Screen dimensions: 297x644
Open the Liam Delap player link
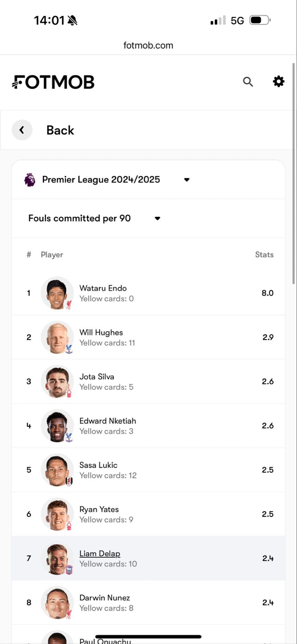coord(100,553)
